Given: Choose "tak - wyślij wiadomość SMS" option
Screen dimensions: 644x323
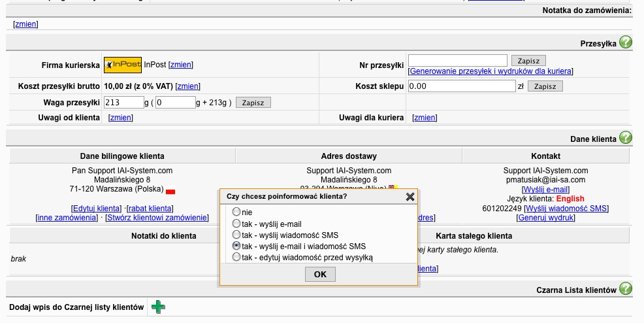Looking at the screenshot, I should click(x=236, y=235).
